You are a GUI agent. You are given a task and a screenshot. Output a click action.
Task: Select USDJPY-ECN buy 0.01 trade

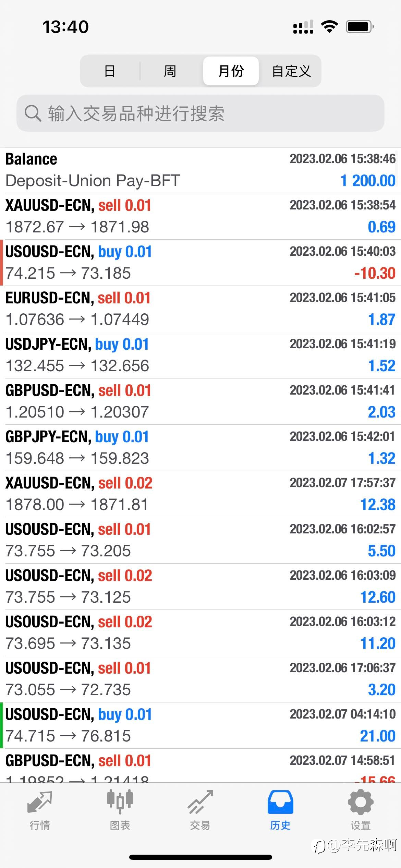(200, 355)
